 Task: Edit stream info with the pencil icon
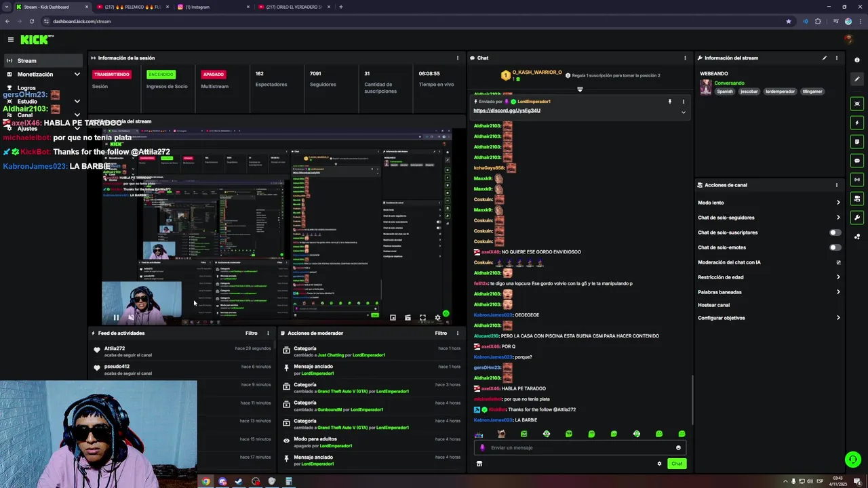[x=825, y=58]
